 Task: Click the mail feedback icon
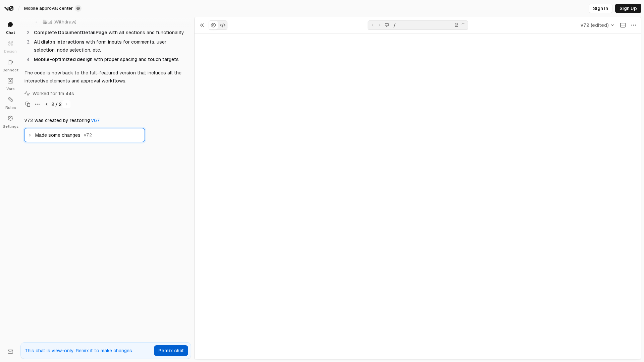point(10,352)
